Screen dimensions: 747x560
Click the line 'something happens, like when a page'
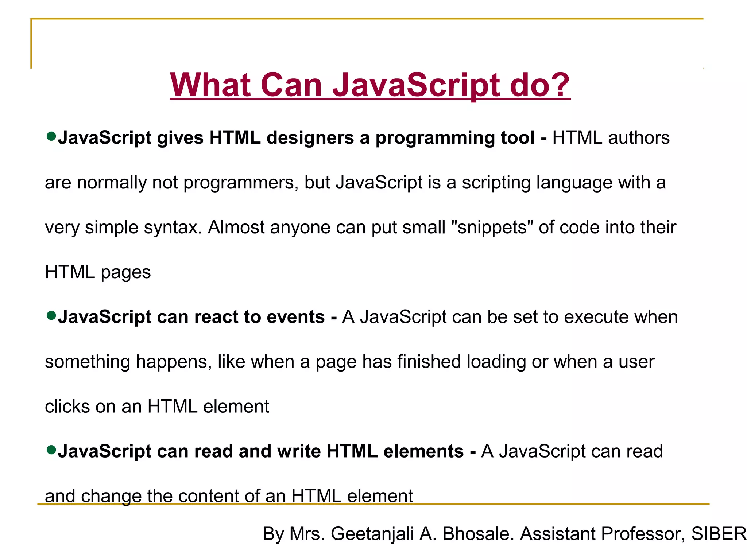349,362
